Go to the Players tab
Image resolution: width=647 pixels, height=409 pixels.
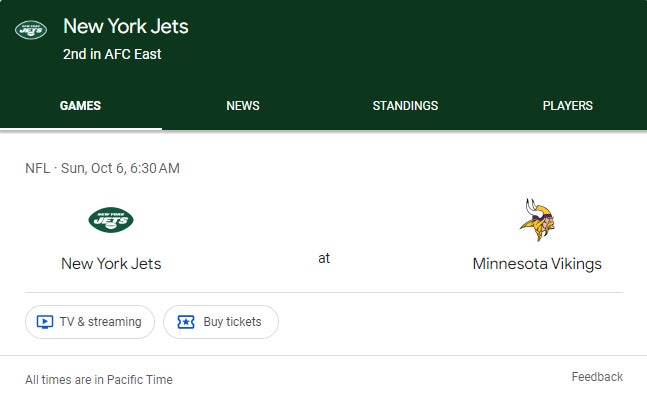pos(567,106)
